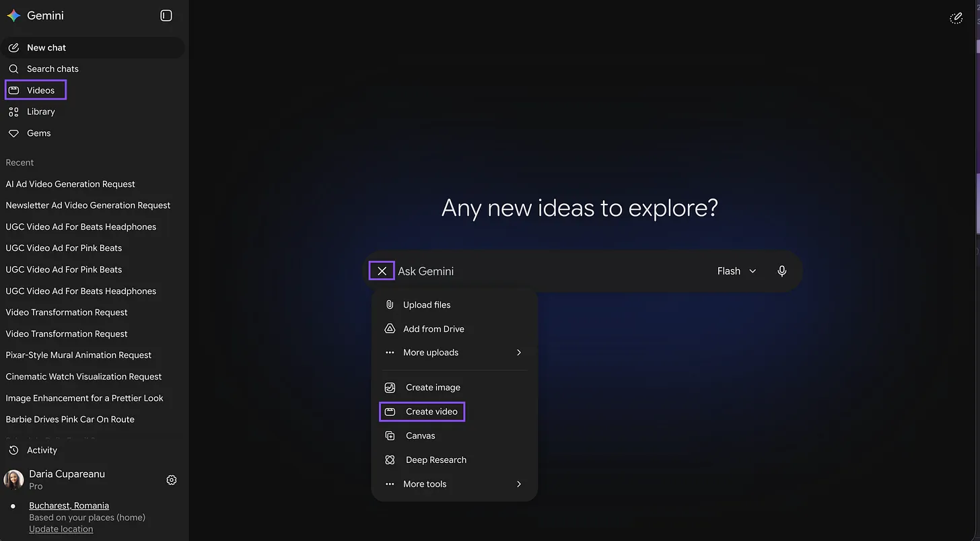Close the tools menu with the X icon
This screenshot has width=980, height=541.
point(382,271)
